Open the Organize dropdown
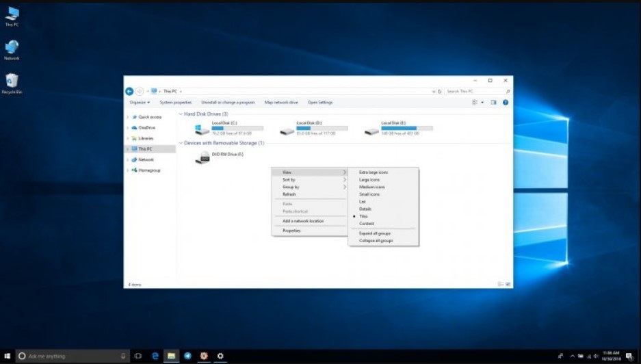Image resolution: width=641 pixels, height=364 pixels. pyautogui.click(x=140, y=102)
